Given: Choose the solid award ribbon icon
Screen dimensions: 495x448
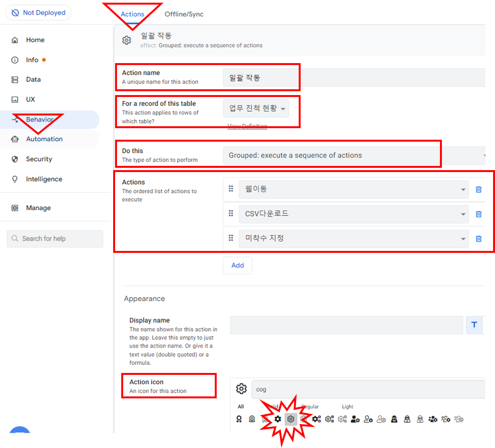Looking at the screenshot, I should 239,419.
